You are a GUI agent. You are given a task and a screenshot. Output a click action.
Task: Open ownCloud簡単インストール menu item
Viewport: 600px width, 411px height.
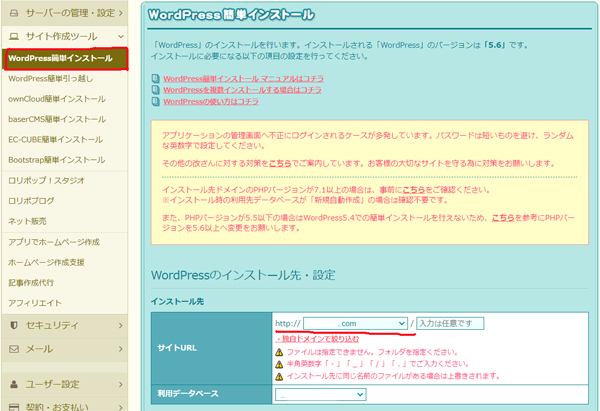pyautogui.click(x=57, y=99)
